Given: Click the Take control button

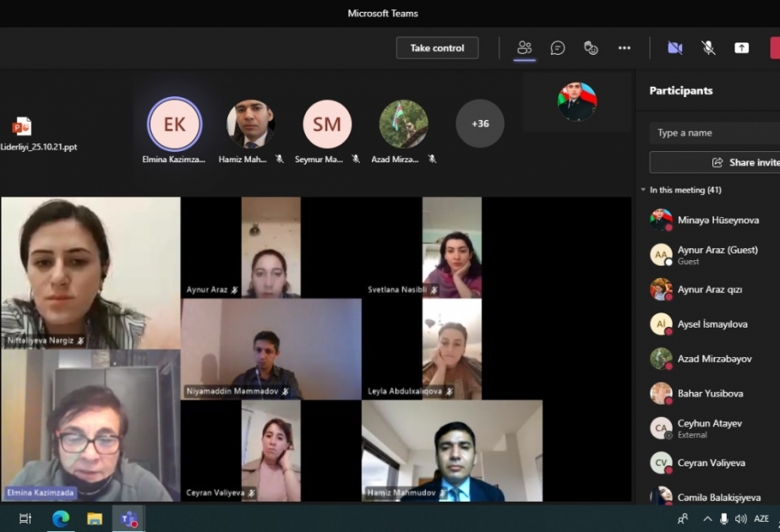Looking at the screenshot, I should (437, 48).
